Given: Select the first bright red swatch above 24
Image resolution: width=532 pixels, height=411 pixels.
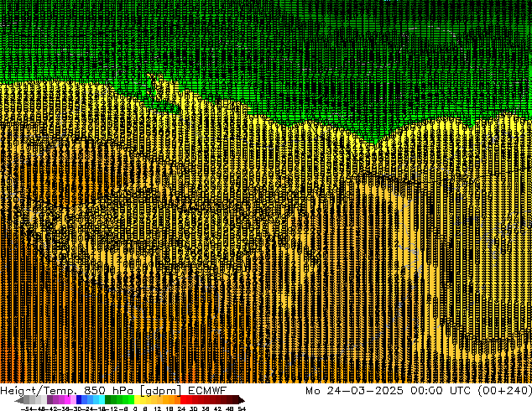Looking at the screenshot, I should pyautogui.click(x=183, y=400).
